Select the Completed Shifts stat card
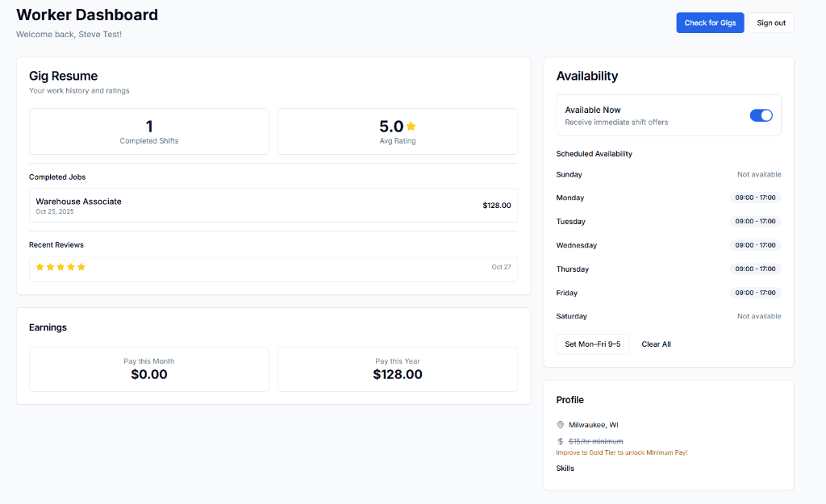 [x=149, y=131]
